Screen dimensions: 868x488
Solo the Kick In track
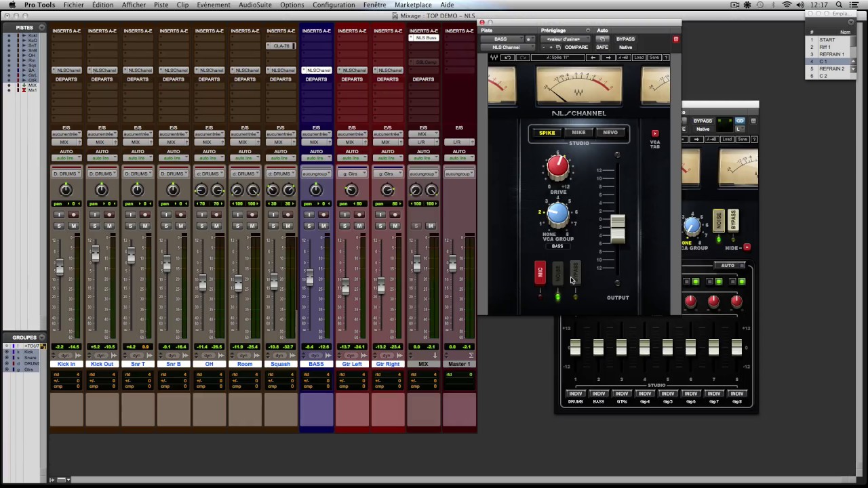point(59,226)
